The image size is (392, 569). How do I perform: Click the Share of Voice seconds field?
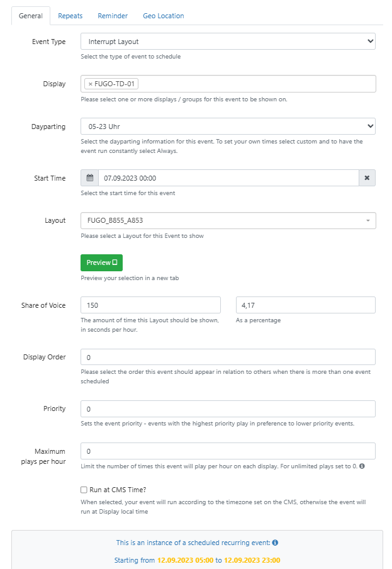pyautogui.click(x=150, y=305)
